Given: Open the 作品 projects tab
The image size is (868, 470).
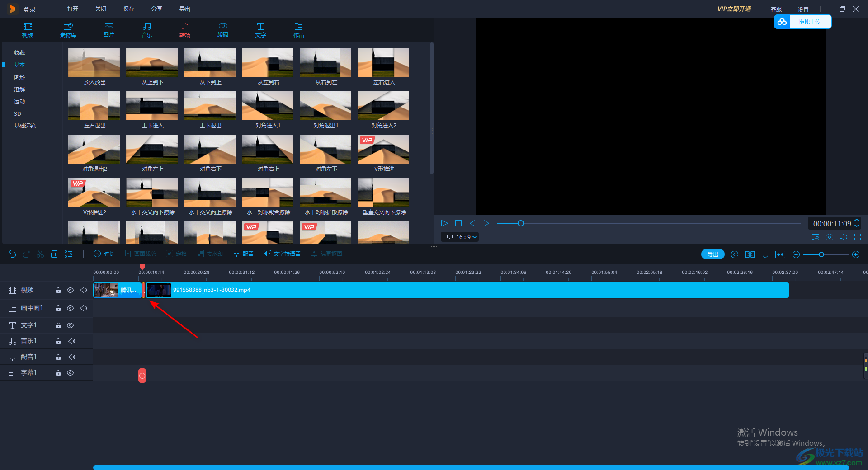Looking at the screenshot, I should 299,30.
